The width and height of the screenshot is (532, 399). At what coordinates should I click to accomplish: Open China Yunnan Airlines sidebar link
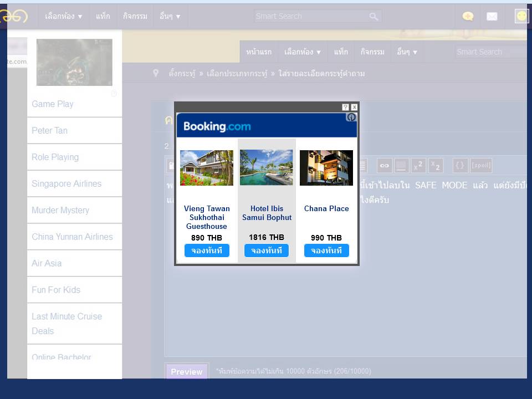pyautogui.click(x=72, y=237)
